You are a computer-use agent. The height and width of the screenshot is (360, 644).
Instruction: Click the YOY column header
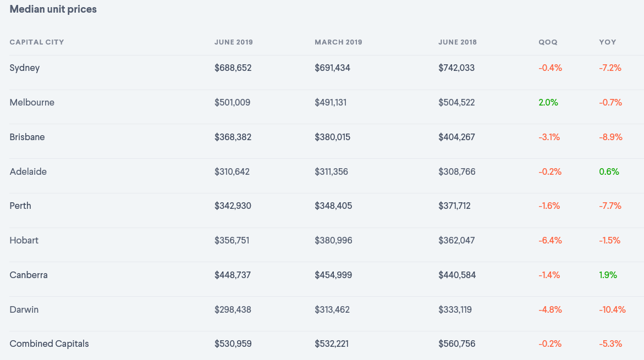(608, 42)
